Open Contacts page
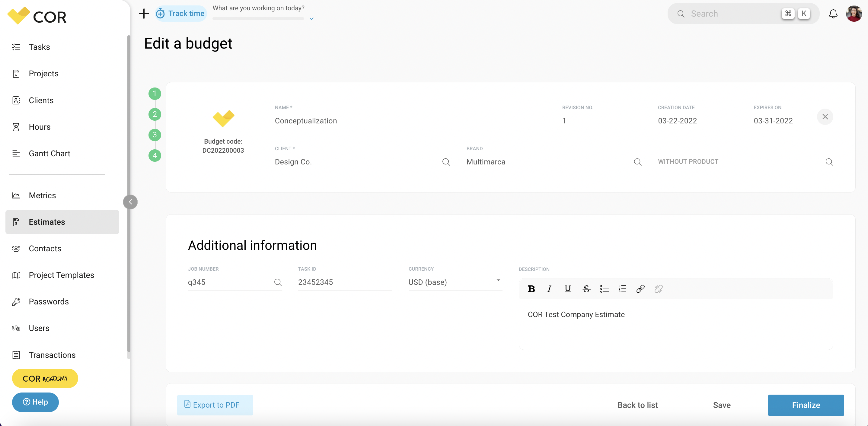 click(62, 249)
